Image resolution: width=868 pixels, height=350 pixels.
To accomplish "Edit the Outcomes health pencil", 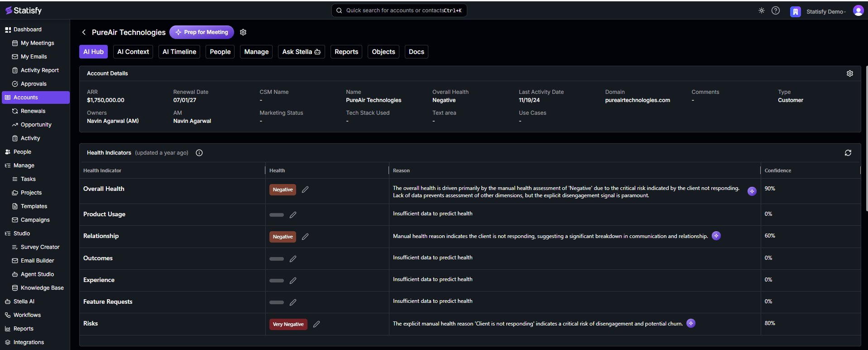I will 293,259.
